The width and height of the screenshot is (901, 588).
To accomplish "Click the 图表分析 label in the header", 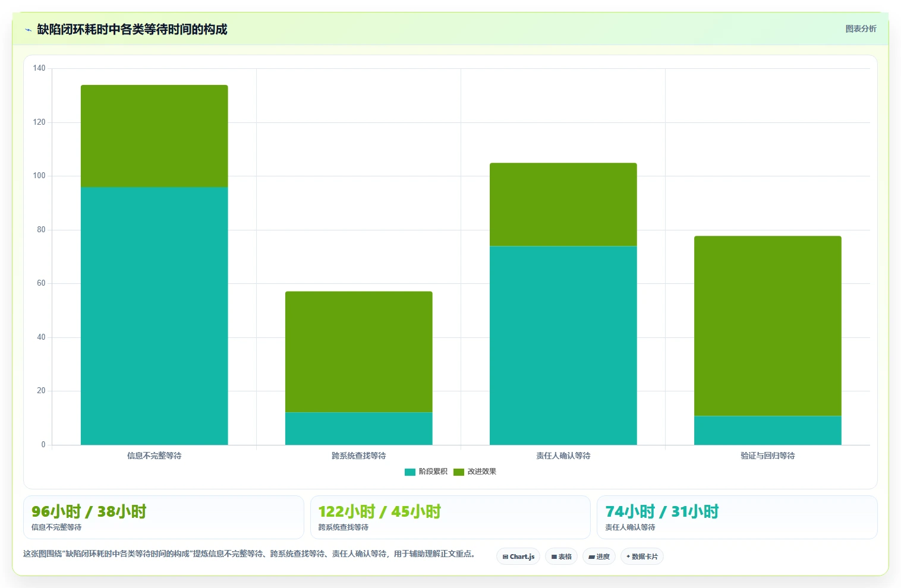I will pyautogui.click(x=861, y=29).
